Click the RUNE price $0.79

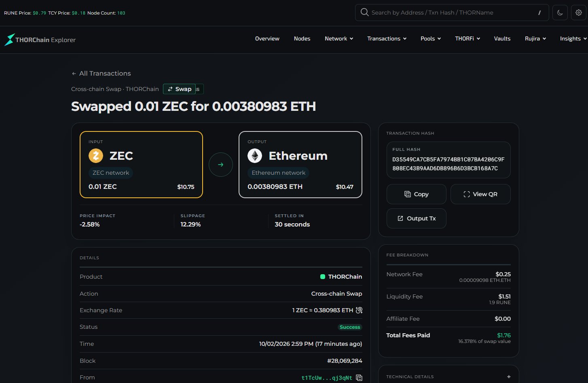click(x=40, y=13)
